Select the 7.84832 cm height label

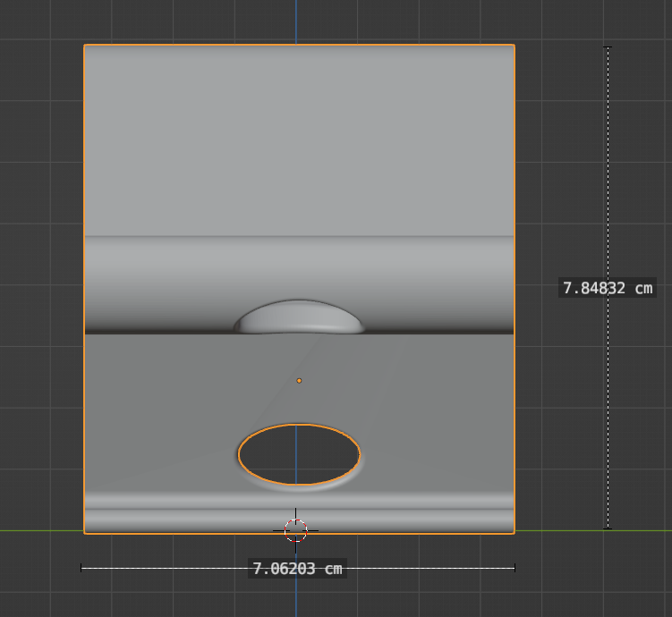point(608,288)
